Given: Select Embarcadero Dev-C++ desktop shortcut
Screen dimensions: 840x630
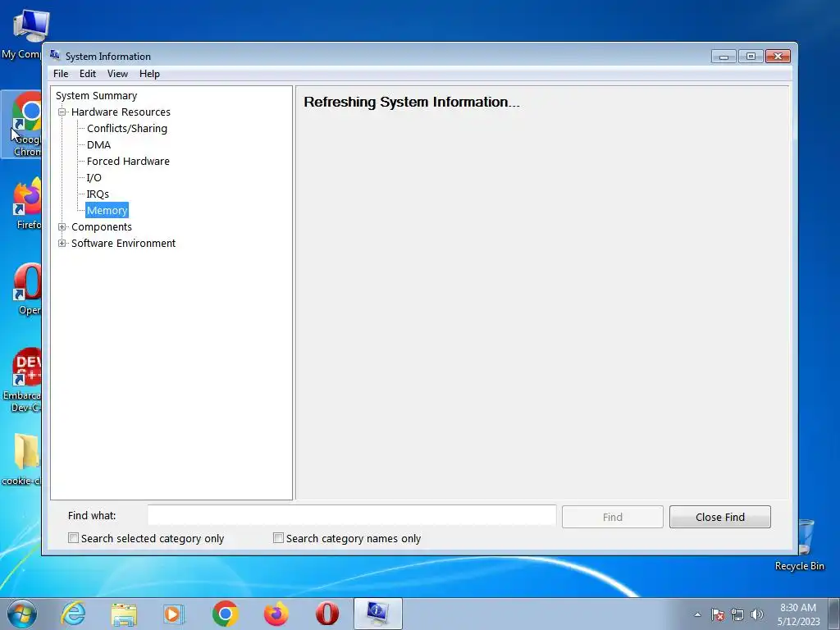Looking at the screenshot, I should click(x=21, y=381).
